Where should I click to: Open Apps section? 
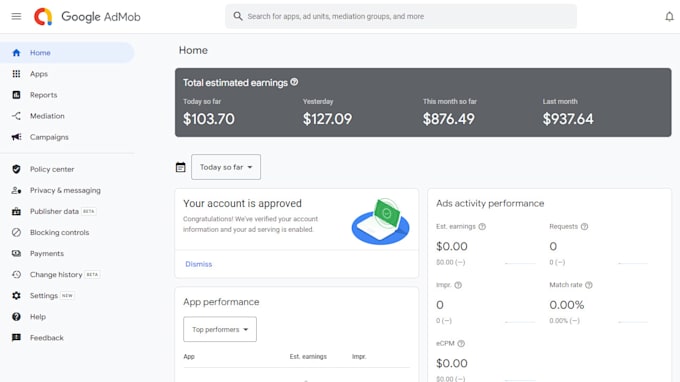[x=67, y=74]
